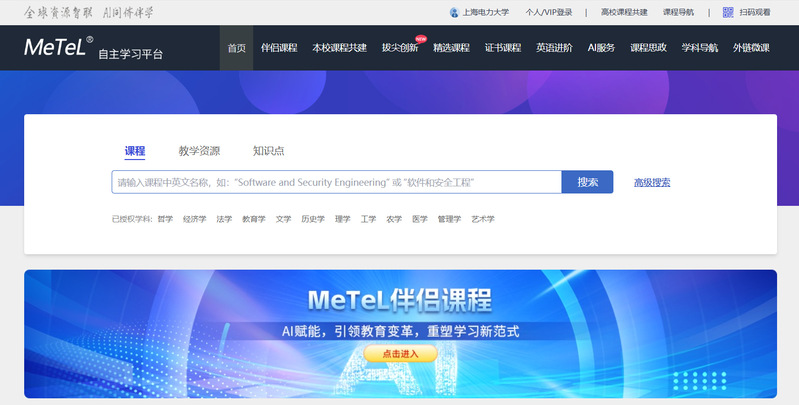Open the 首页 home tab
The image size is (799, 405).
click(236, 48)
